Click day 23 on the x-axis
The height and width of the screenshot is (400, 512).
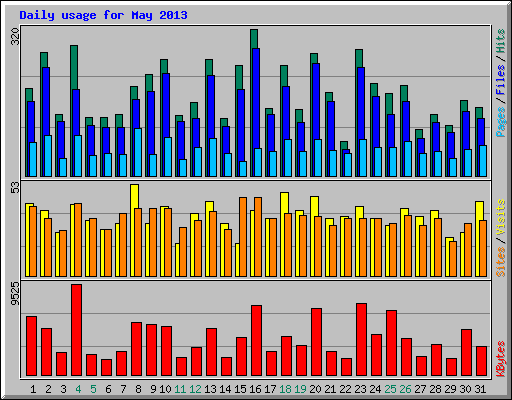[x=360, y=389]
